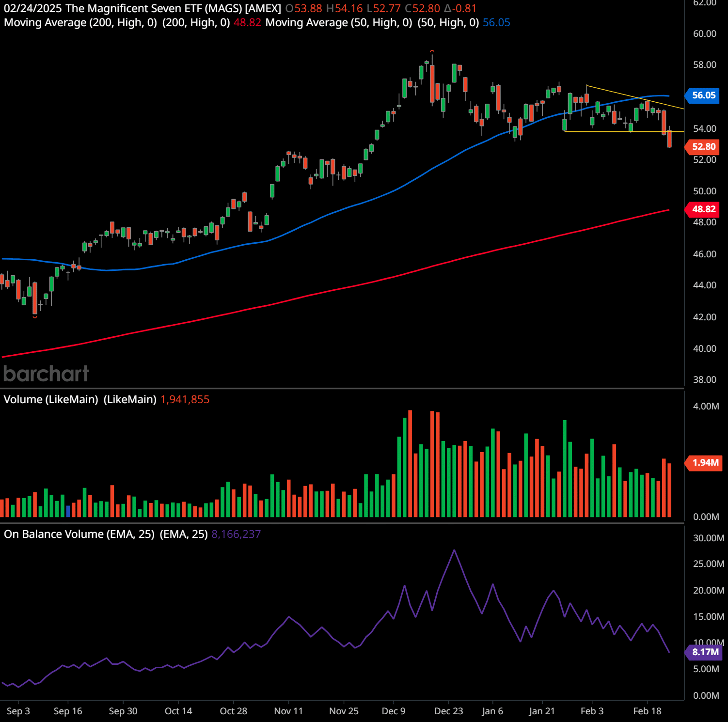728x722 pixels.
Task: Expand the 02/24/2025 date label
Action: [x=32, y=8]
